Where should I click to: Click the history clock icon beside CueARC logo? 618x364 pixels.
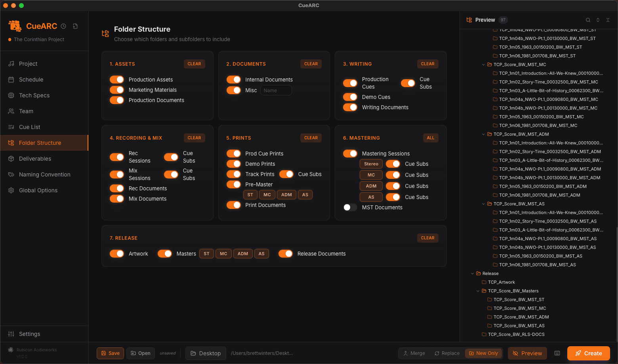[x=63, y=26]
